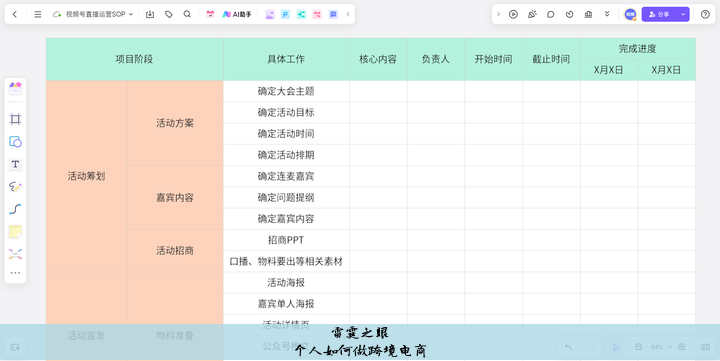Open the share button dropdown arrow
Viewport: 720px width, 361px height.
point(683,14)
